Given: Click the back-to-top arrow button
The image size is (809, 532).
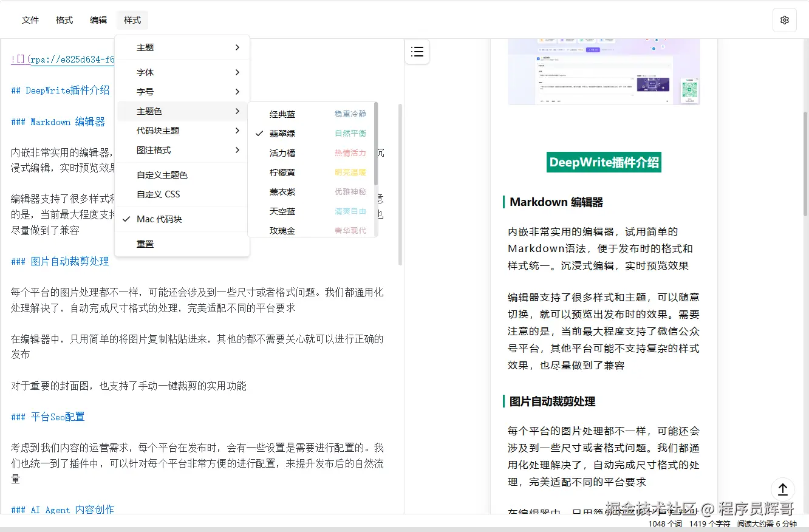Looking at the screenshot, I should coord(783,489).
